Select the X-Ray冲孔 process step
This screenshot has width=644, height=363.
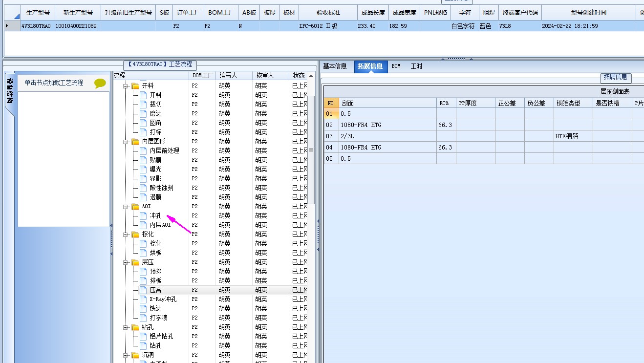pos(163,299)
